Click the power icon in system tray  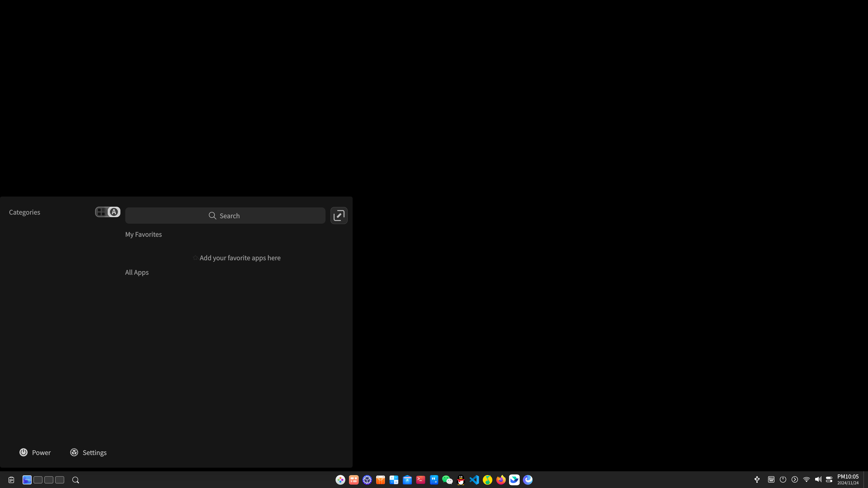coord(783,480)
